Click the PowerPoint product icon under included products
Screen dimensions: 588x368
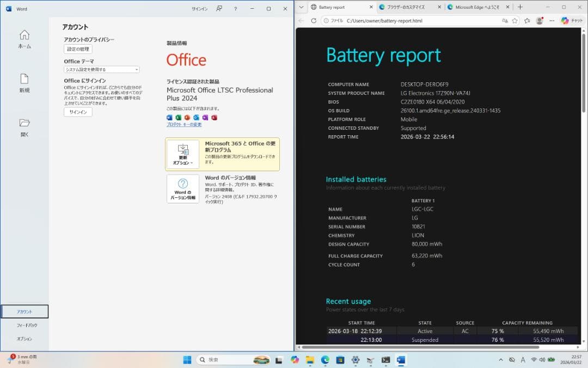click(x=187, y=118)
